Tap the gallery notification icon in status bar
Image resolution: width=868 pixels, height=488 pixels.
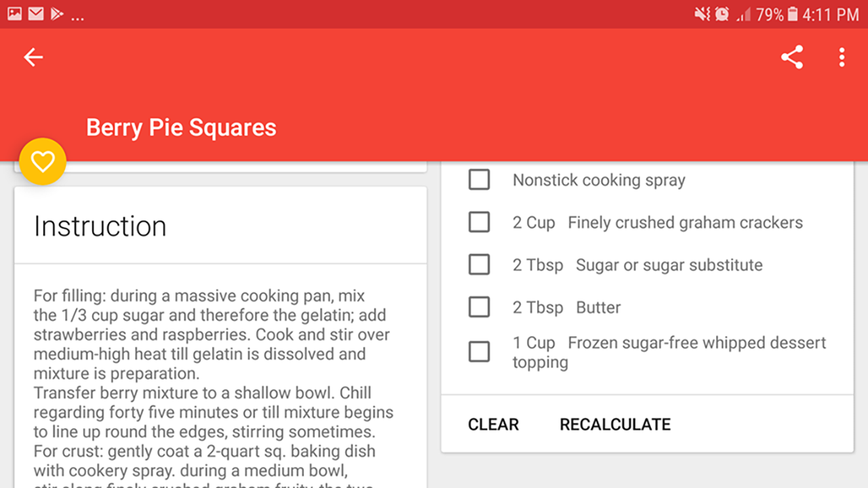(x=14, y=13)
